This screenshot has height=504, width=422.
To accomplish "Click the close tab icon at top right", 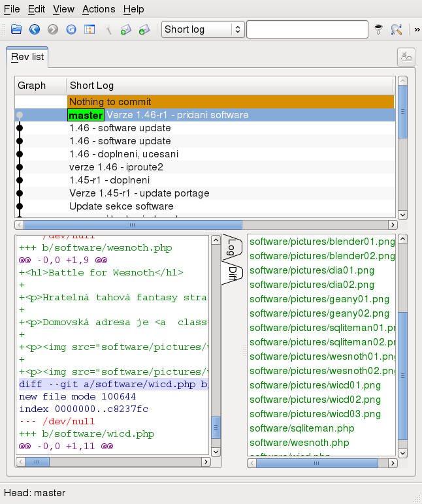I will point(406,57).
